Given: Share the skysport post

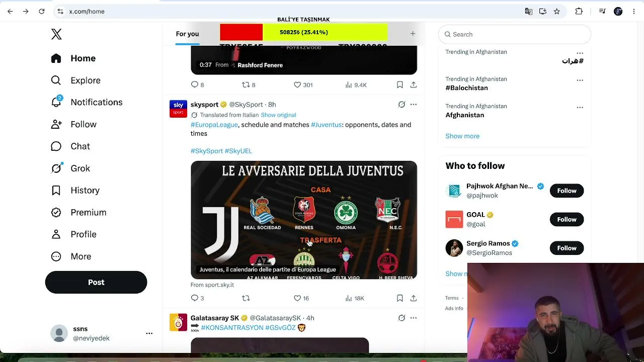Looking at the screenshot, I should tap(413, 298).
